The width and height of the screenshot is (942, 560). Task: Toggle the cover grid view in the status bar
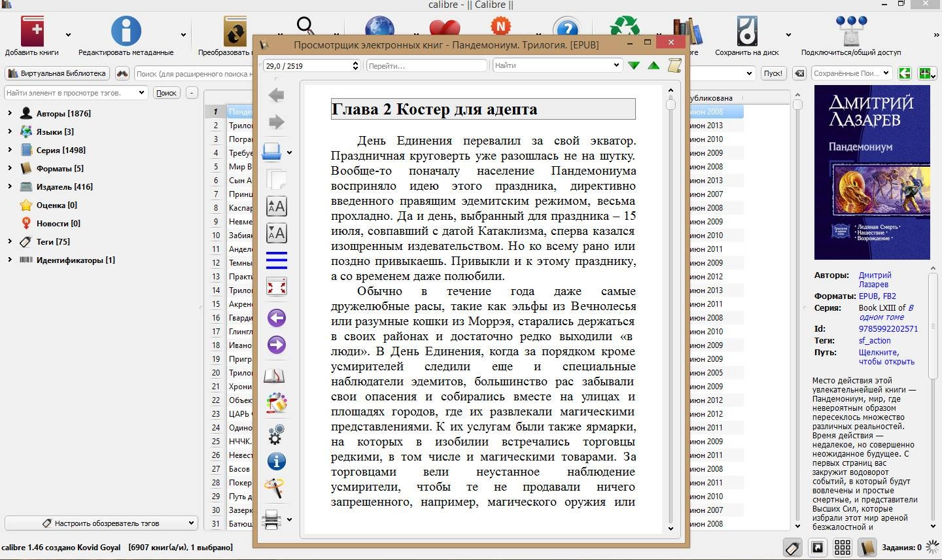(x=843, y=548)
